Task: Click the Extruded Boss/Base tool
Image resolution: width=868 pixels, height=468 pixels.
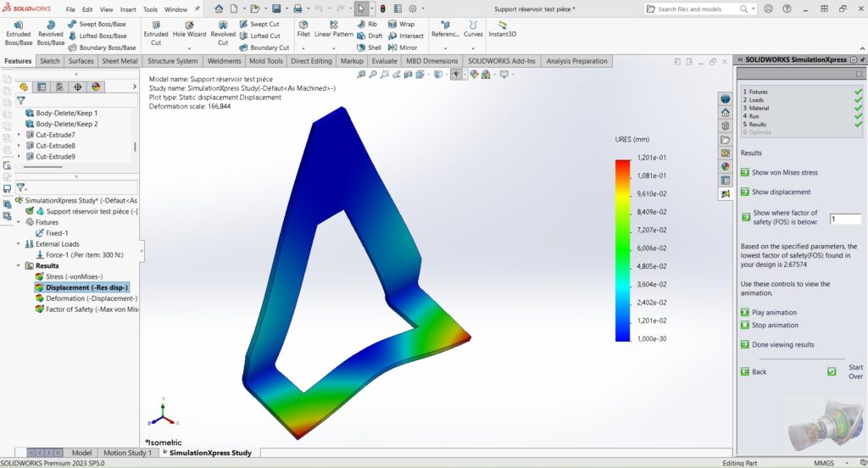Action: coord(18,32)
